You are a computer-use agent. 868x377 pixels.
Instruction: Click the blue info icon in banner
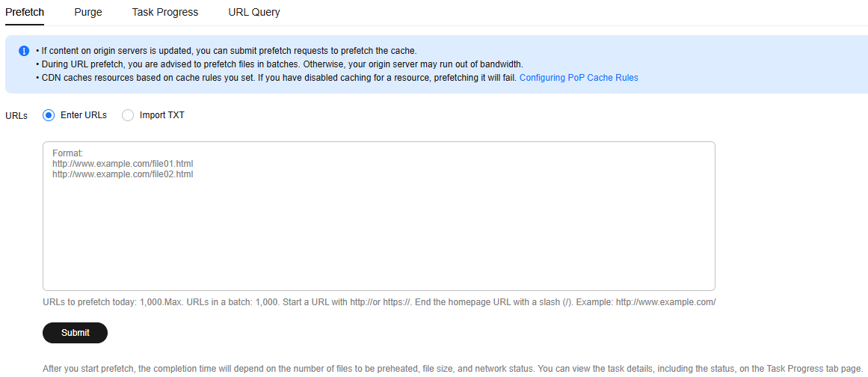pos(24,51)
